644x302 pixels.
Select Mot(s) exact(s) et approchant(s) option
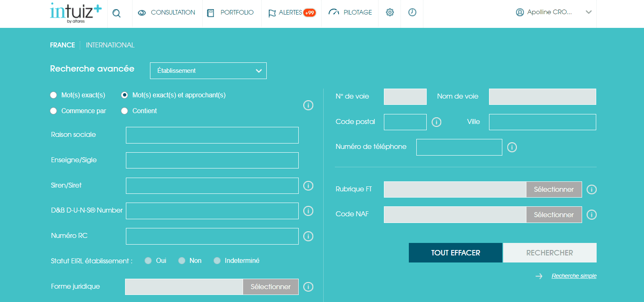(x=124, y=95)
